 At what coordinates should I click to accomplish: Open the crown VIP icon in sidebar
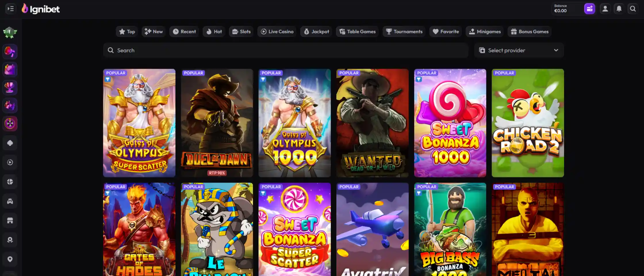tap(10, 106)
